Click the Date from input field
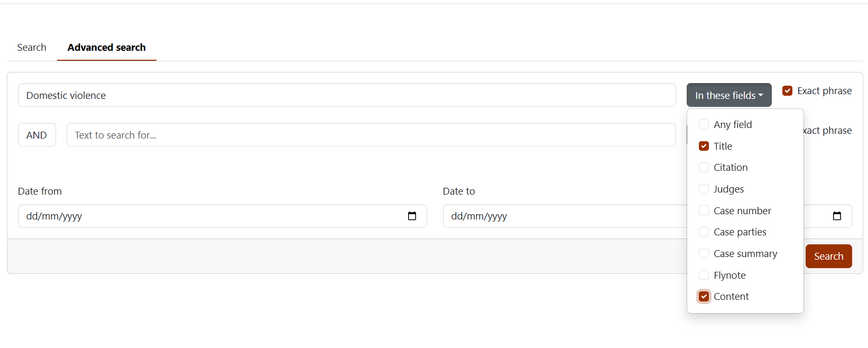 [x=222, y=216]
